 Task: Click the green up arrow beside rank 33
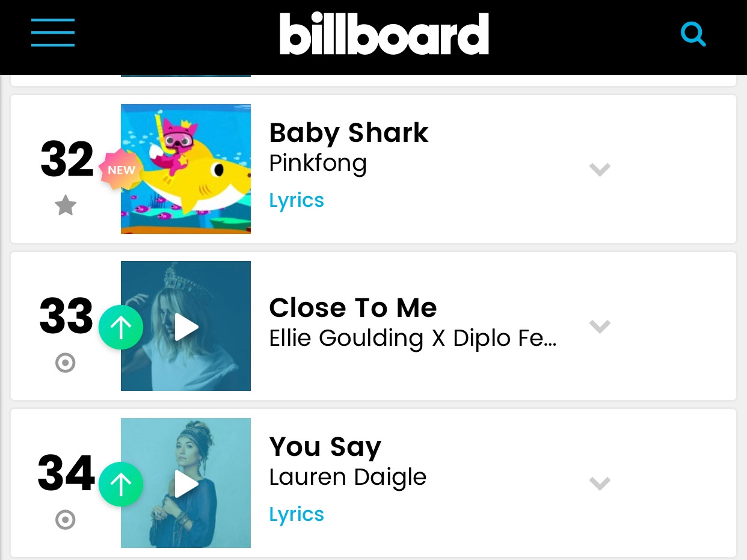(x=121, y=327)
